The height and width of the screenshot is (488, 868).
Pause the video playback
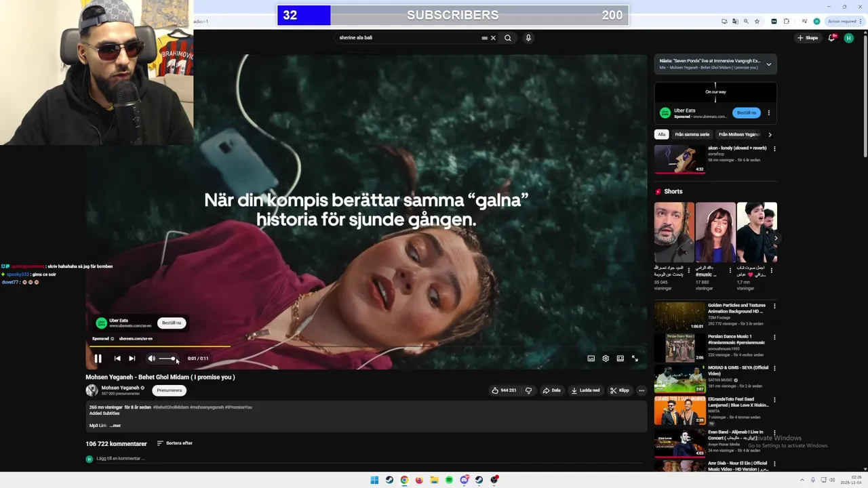(x=98, y=359)
